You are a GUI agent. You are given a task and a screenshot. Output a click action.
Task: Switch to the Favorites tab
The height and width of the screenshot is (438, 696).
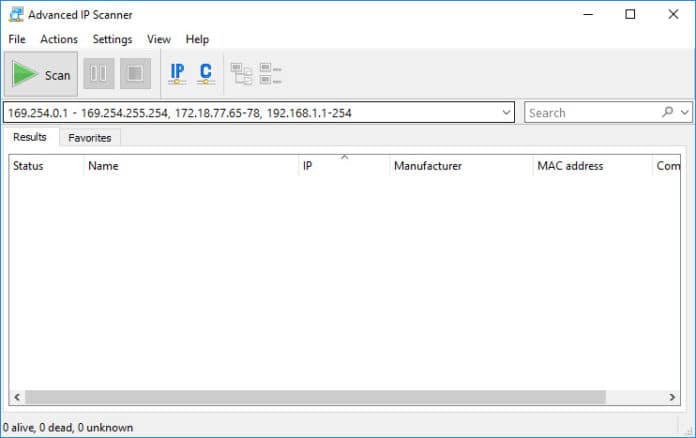point(89,138)
